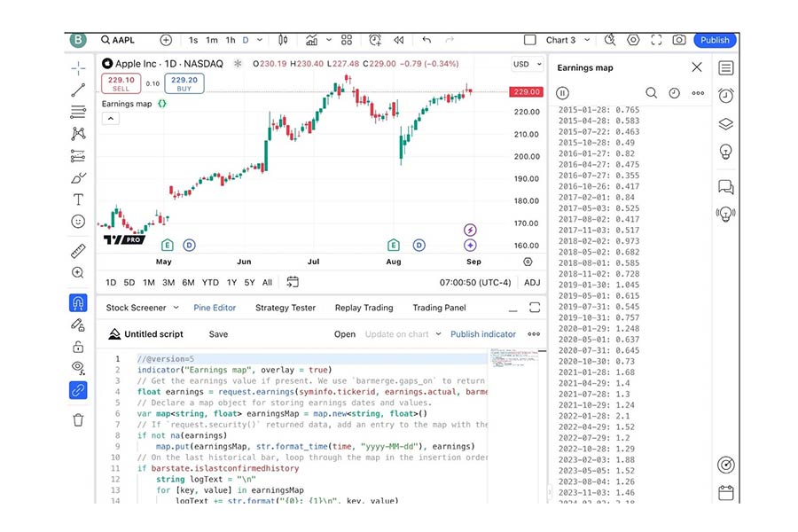Switch to the 1s interval
798x532 pixels.
click(x=193, y=40)
